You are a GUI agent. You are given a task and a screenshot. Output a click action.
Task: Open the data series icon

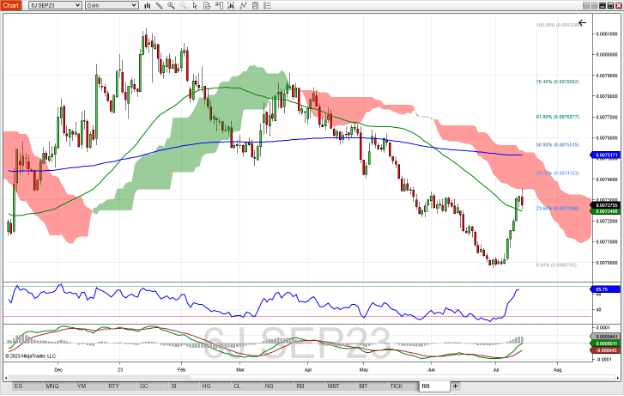tap(231, 6)
